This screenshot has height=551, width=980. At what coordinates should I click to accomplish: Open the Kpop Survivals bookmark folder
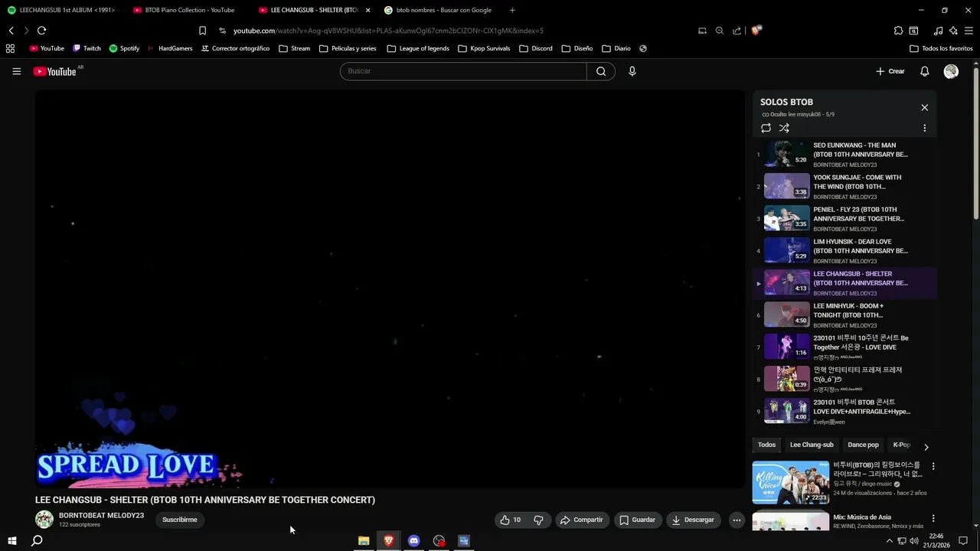(484, 48)
